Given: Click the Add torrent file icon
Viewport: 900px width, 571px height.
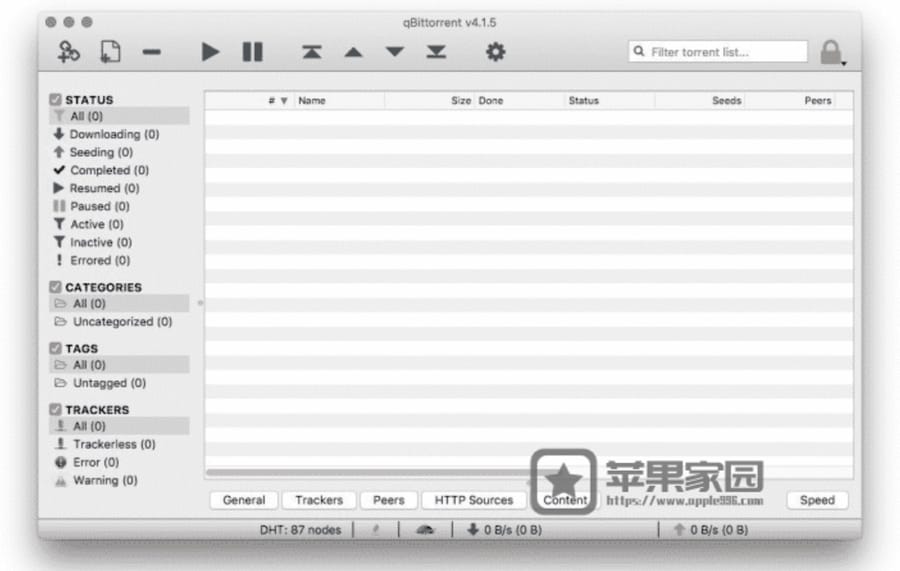Looking at the screenshot, I should pyautogui.click(x=110, y=52).
